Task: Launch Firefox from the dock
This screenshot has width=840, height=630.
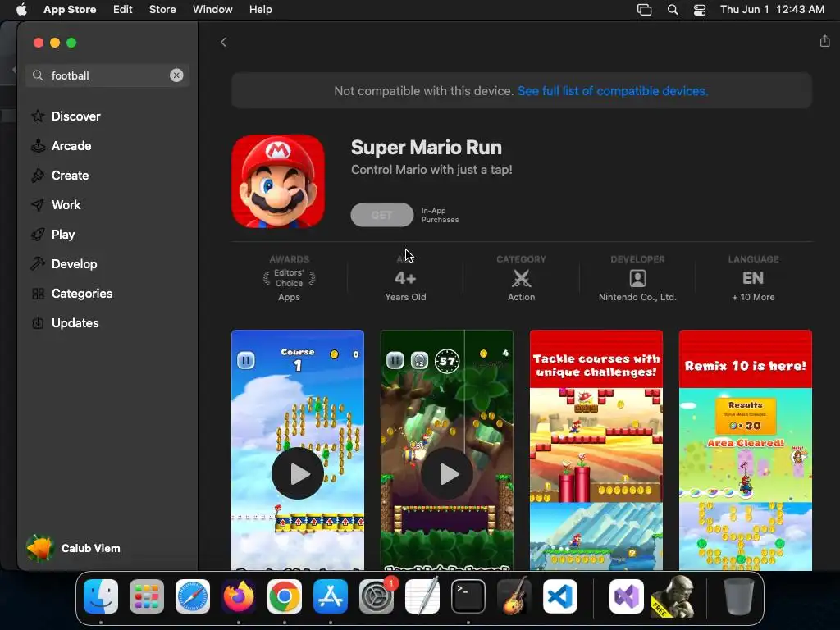Action: coord(239,596)
